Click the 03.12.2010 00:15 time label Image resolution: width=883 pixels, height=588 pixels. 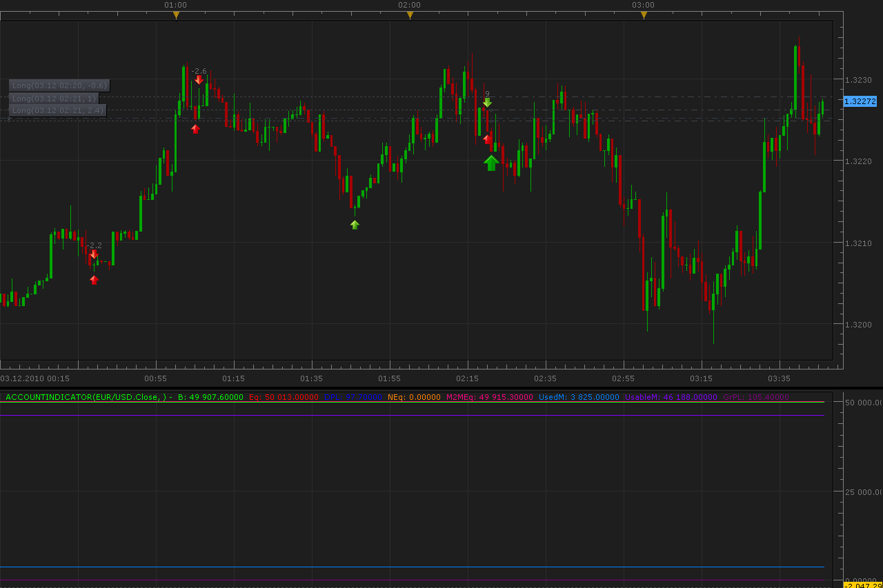pos(34,378)
